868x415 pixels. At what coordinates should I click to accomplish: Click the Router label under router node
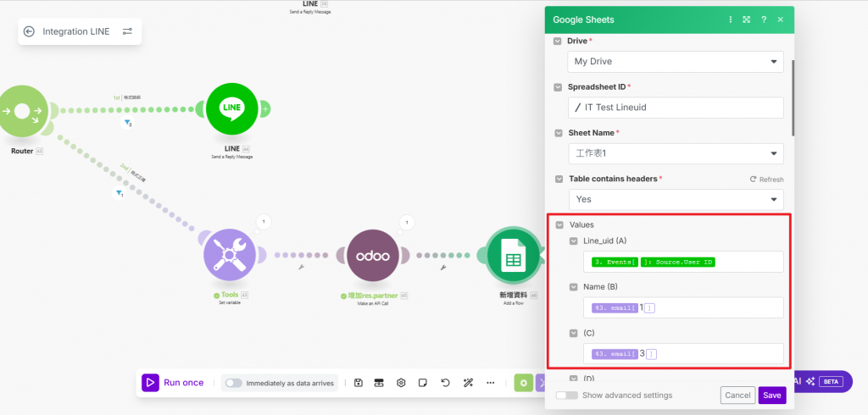22,151
